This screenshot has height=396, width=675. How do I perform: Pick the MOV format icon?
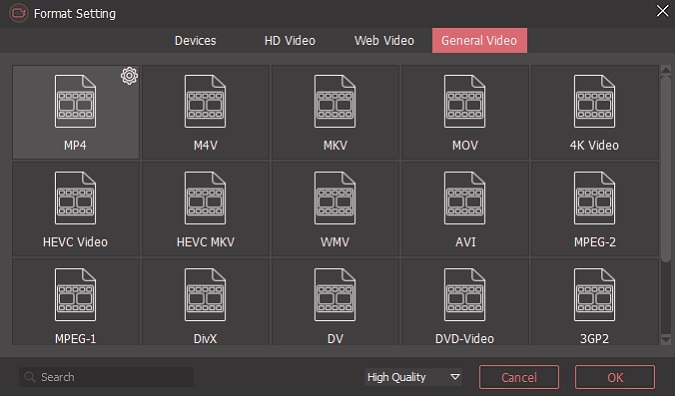465,102
